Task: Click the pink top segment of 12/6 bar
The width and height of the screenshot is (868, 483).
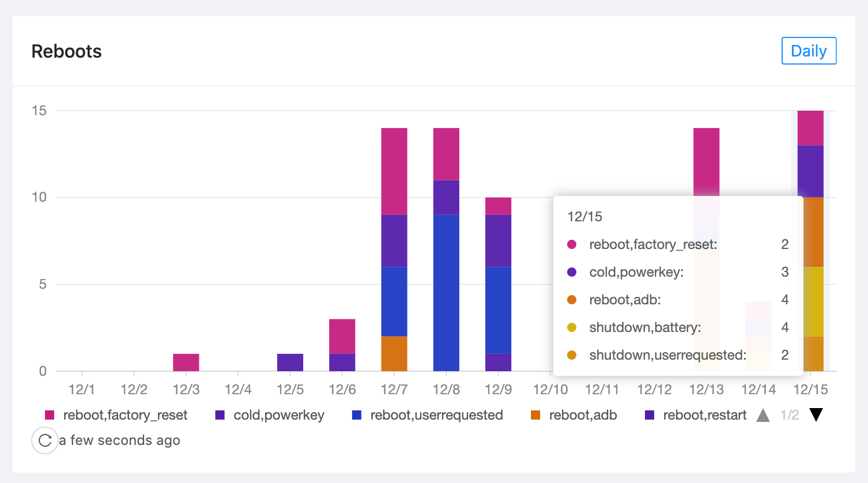Action: (342, 336)
